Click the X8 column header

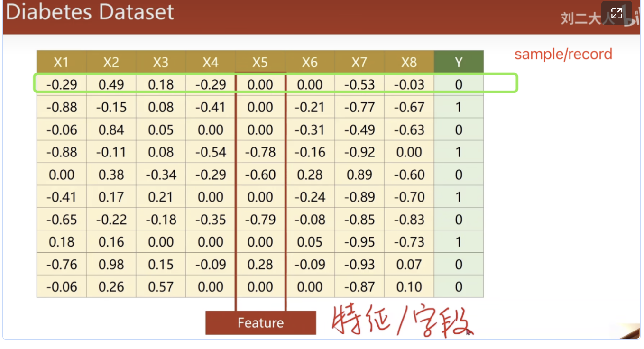pyautogui.click(x=409, y=62)
